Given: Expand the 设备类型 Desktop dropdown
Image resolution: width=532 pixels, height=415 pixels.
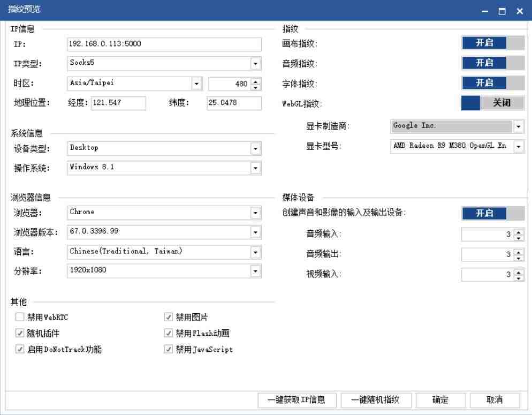Looking at the screenshot, I should (255, 148).
